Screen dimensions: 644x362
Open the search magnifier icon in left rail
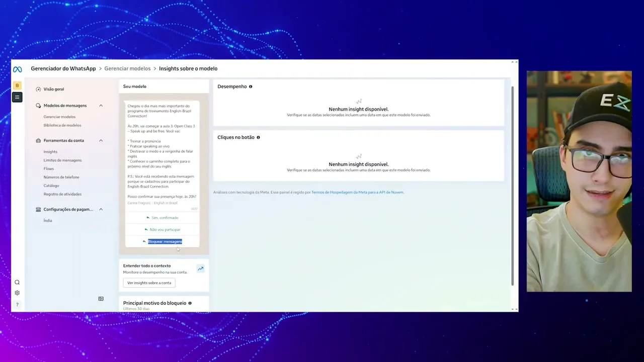click(x=17, y=283)
